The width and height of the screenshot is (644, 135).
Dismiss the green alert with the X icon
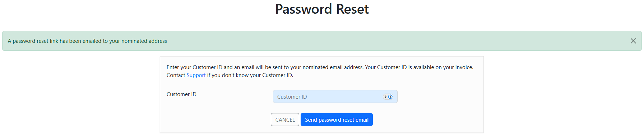coord(633,41)
